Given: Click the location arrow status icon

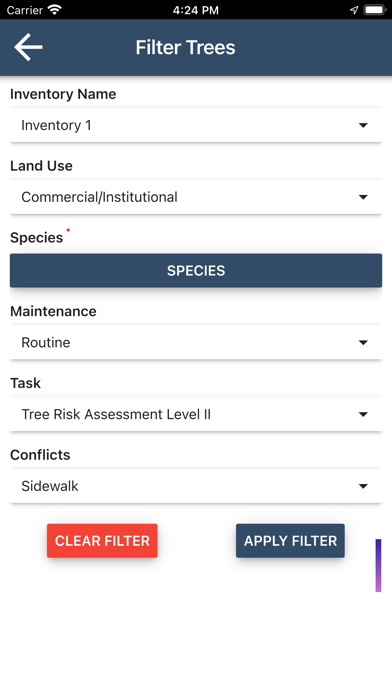Looking at the screenshot, I should pos(354,10).
